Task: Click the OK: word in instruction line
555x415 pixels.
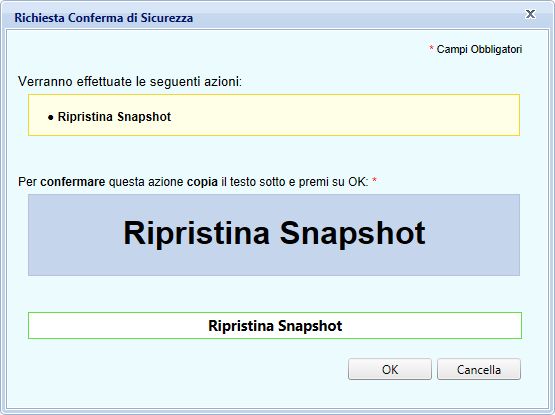Action: click(358, 182)
